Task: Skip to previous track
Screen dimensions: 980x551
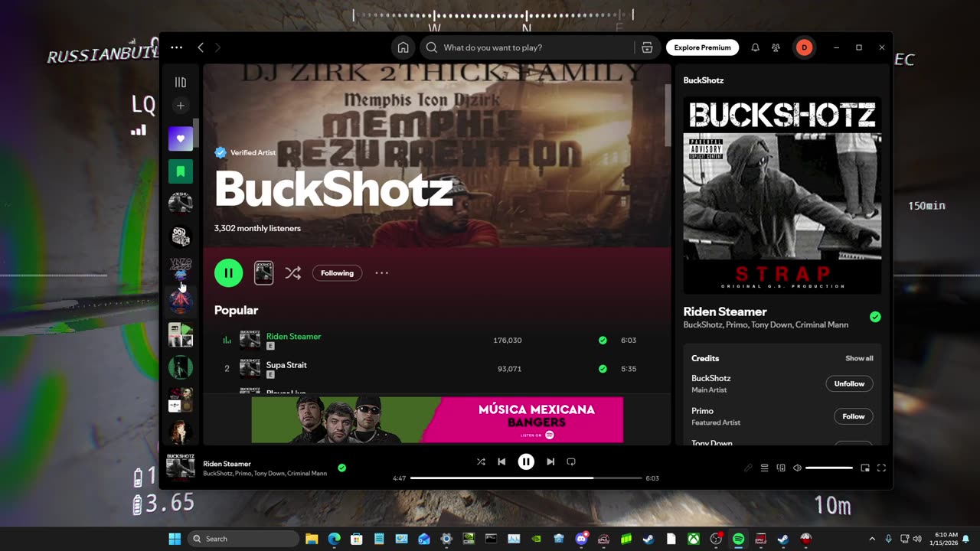Action: coord(501,461)
